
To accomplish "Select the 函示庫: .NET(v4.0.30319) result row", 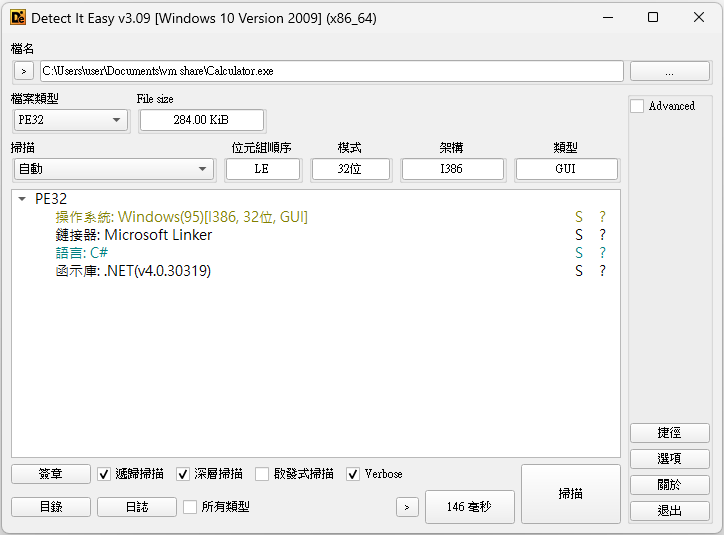I will pyautogui.click(x=133, y=271).
